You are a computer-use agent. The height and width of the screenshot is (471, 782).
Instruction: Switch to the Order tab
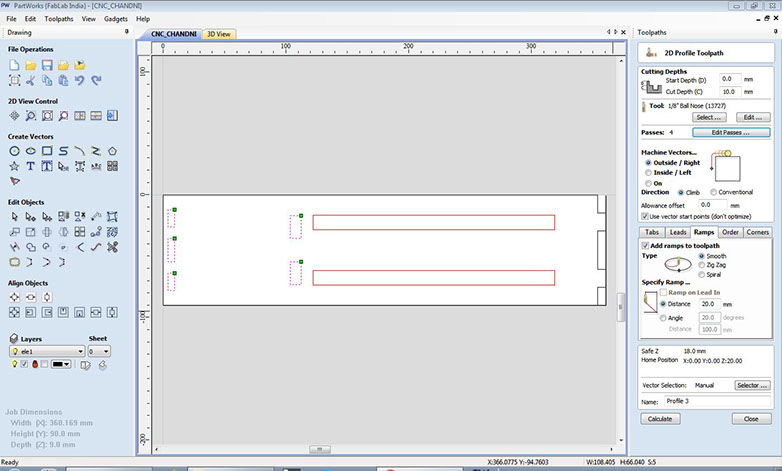click(730, 232)
